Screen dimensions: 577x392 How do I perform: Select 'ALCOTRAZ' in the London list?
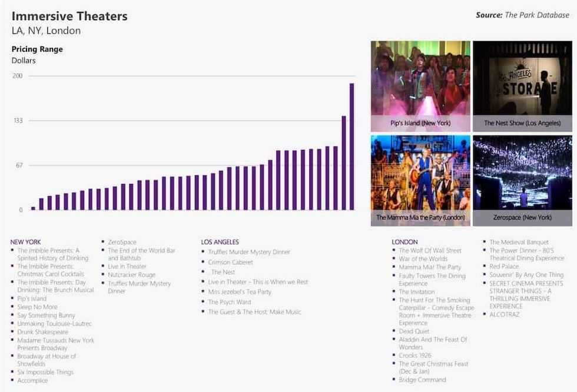click(505, 315)
